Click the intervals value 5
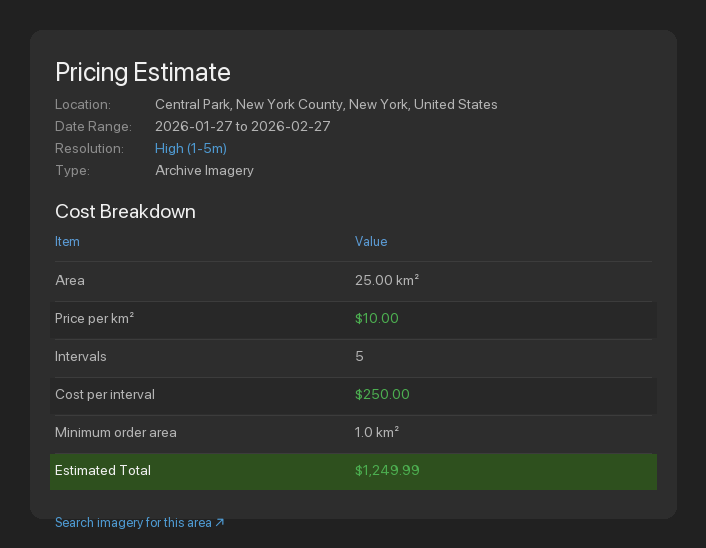This screenshot has width=706, height=548. pos(359,356)
